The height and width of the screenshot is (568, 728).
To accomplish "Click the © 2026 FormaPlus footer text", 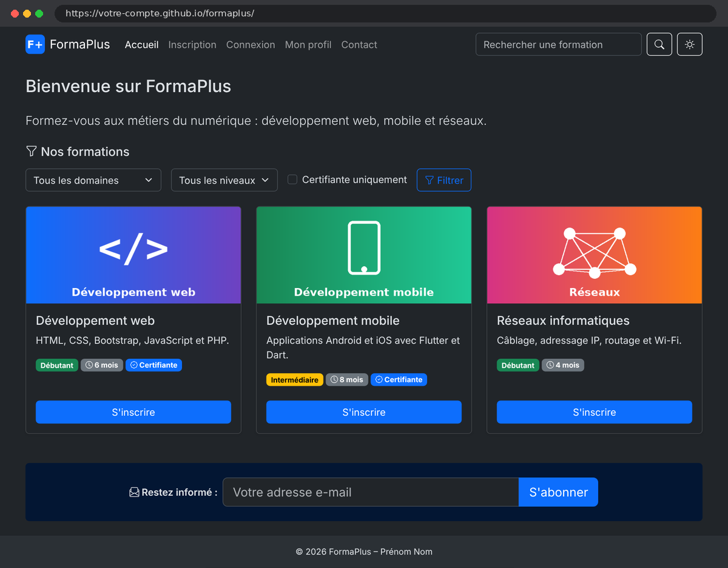I will (364, 552).
